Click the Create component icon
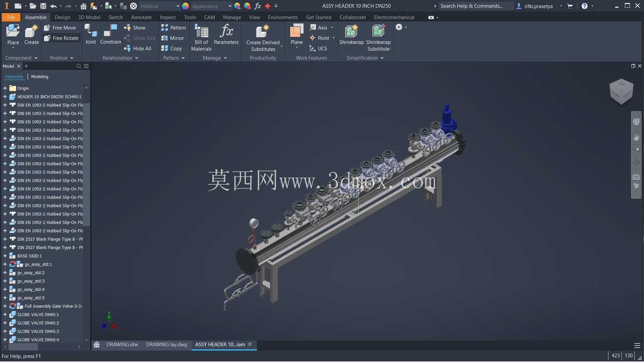Screen dimensions: 644x362 (32, 32)
